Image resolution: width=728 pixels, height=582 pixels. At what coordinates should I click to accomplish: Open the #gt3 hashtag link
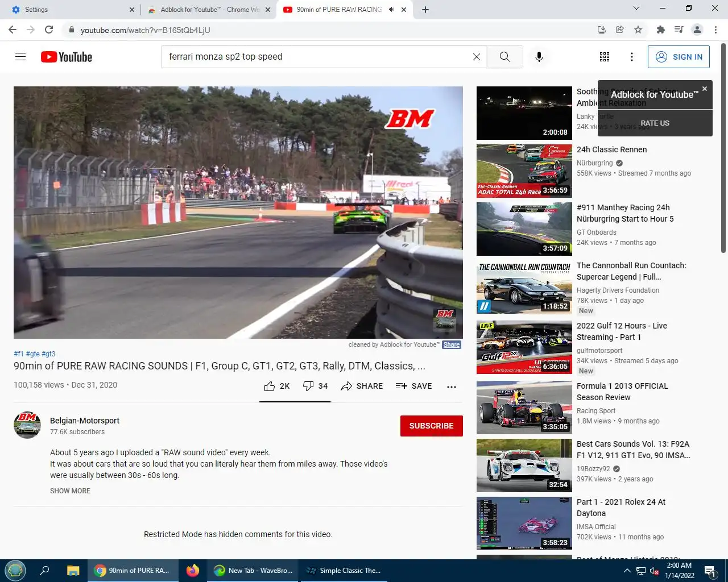point(48,354)
